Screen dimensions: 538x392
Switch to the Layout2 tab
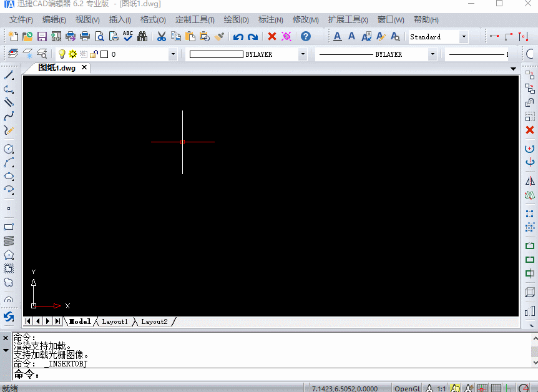154,321
